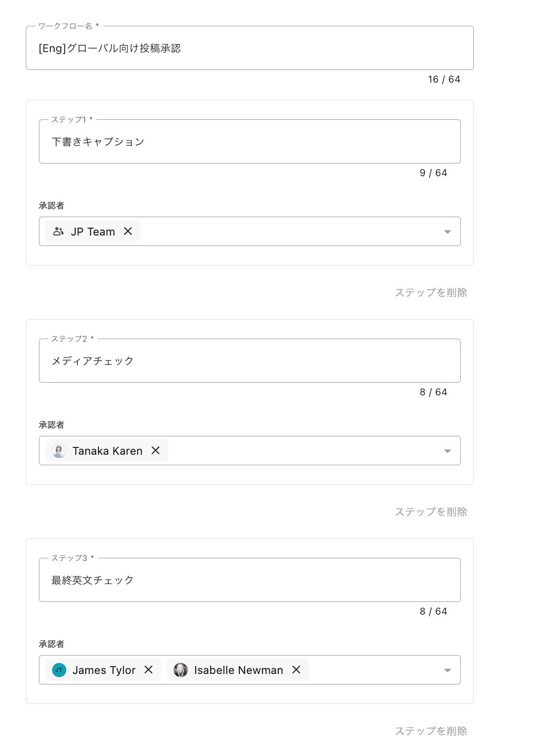Edit the Step 3 name field 最終英文チェック

tap(249, 580)
